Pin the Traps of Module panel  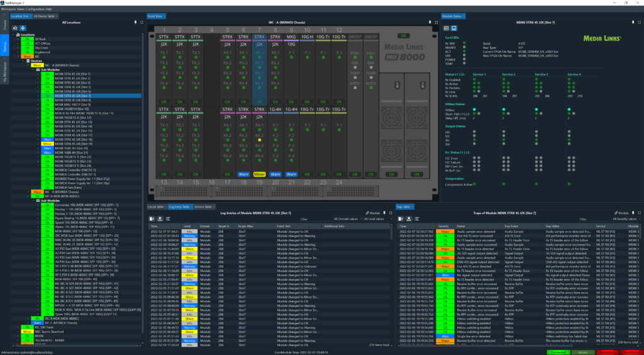(x=633, y=213)
